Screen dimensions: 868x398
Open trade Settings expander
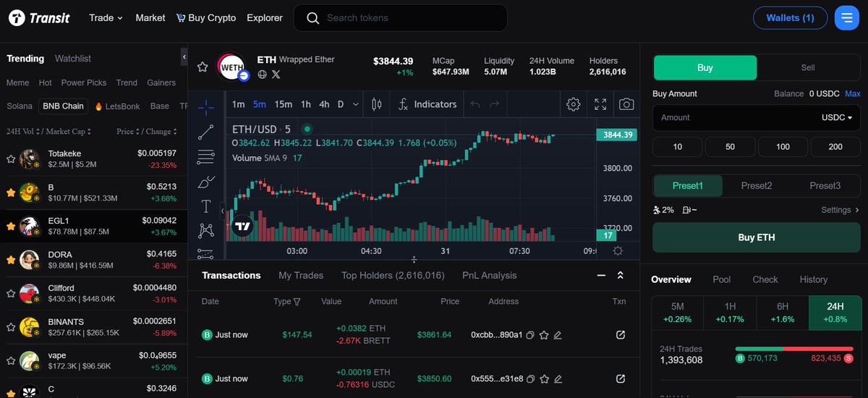click(x=840, y=210)
